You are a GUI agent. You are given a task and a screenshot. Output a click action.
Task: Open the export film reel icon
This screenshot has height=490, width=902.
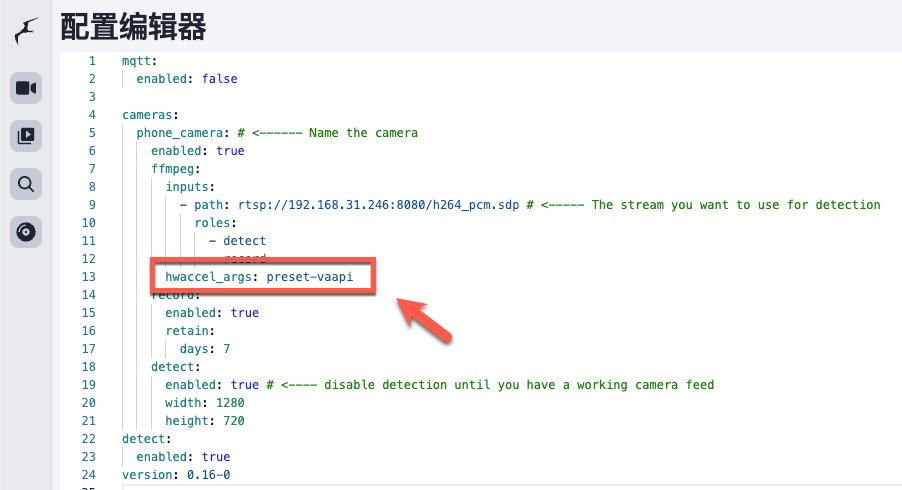(x=26, y=232)
